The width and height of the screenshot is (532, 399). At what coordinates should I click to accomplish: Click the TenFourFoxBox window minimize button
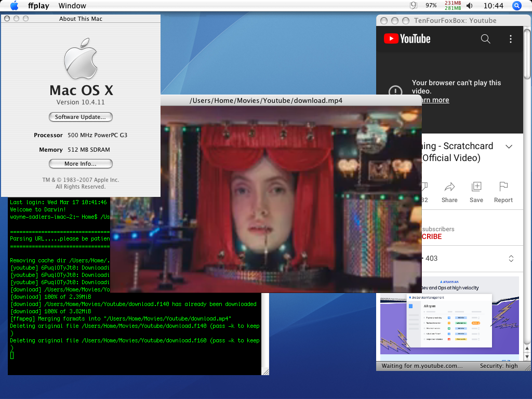[x=395, y=21]
